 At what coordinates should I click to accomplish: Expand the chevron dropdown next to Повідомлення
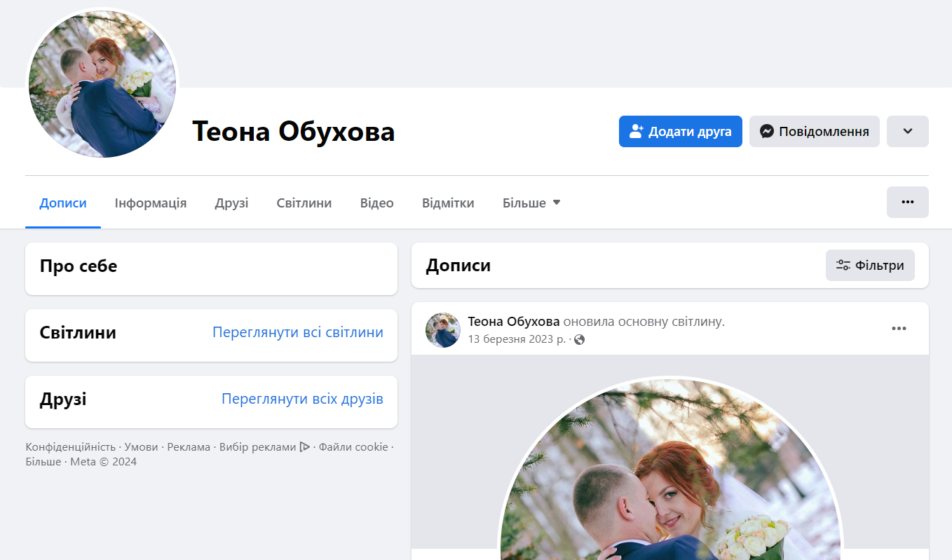click(907, 131)
